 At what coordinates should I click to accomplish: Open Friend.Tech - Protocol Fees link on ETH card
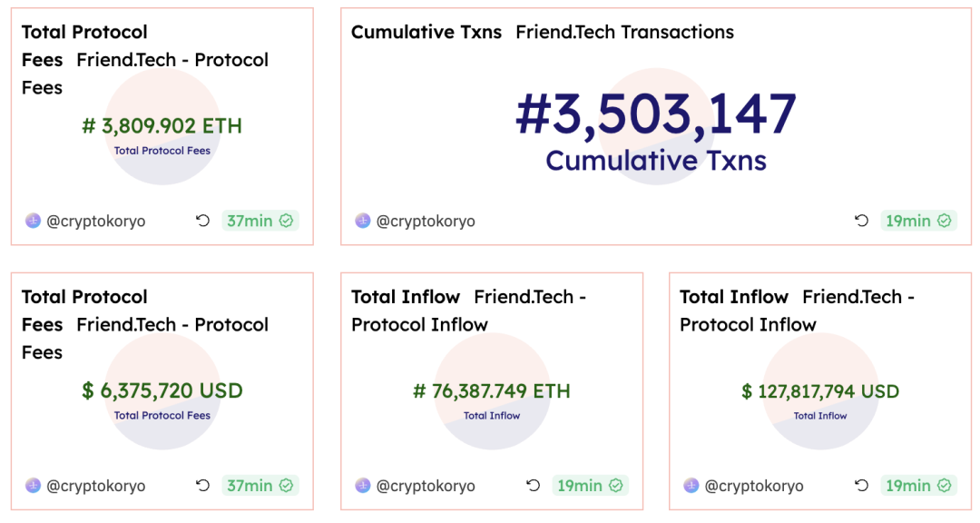click(172, 61)
